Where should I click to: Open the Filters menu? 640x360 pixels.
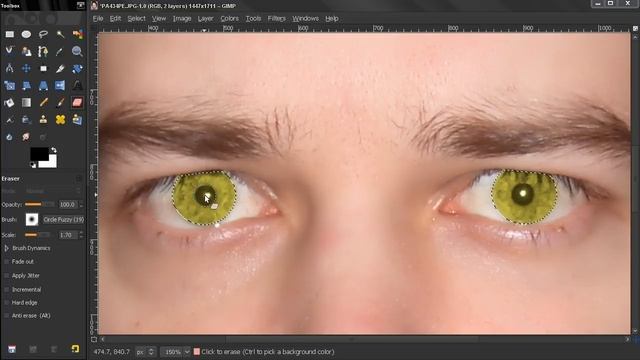277,18
